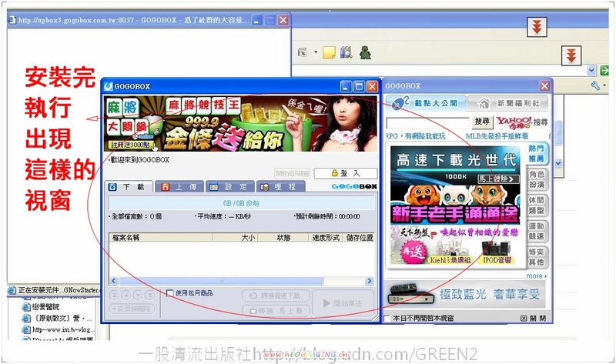This screenshot has height=364, width=616.
Task: Select the 博奕其他 category tab
Action: [x=537, y=257]
